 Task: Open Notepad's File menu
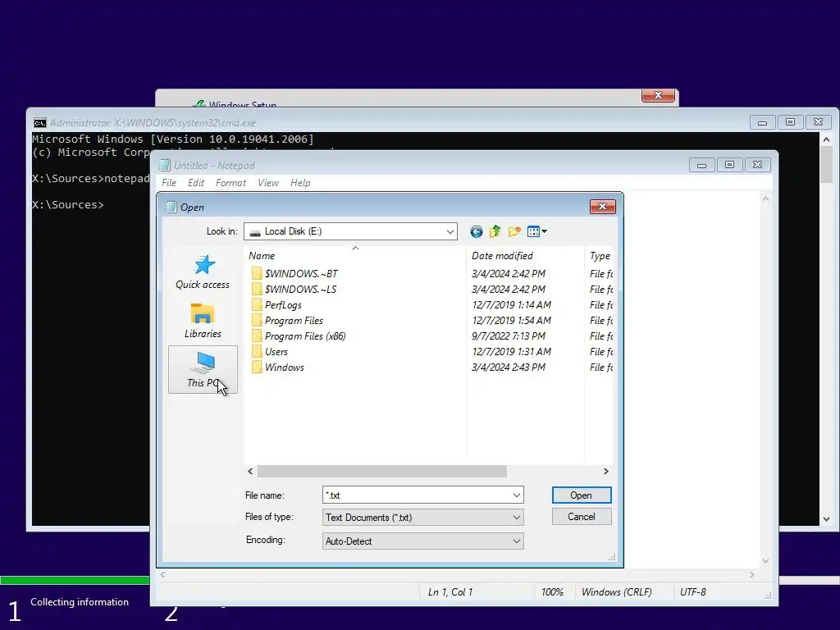point(169,183)
